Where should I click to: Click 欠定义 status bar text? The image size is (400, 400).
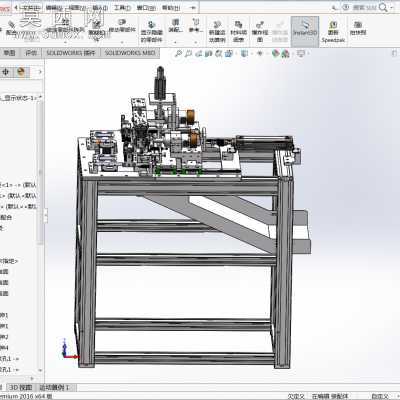pos(296,397)
